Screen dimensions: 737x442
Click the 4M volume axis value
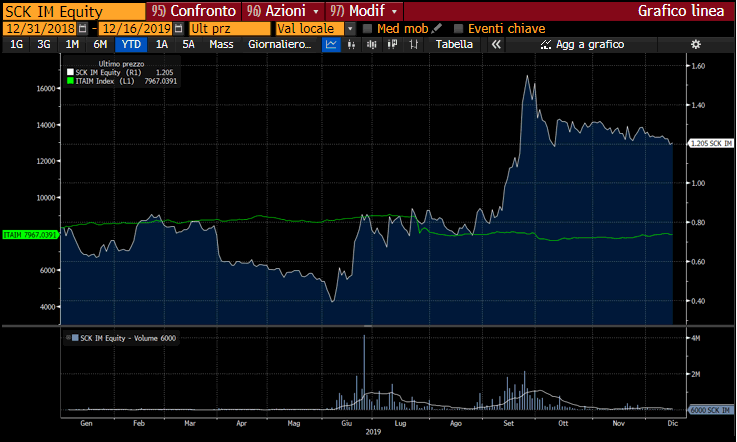(696, 338)
